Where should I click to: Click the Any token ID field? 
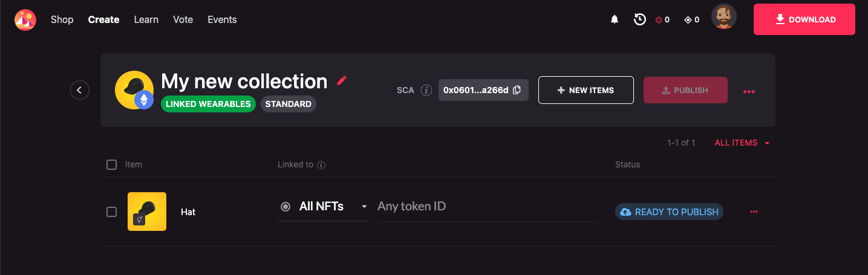point(487,207)
